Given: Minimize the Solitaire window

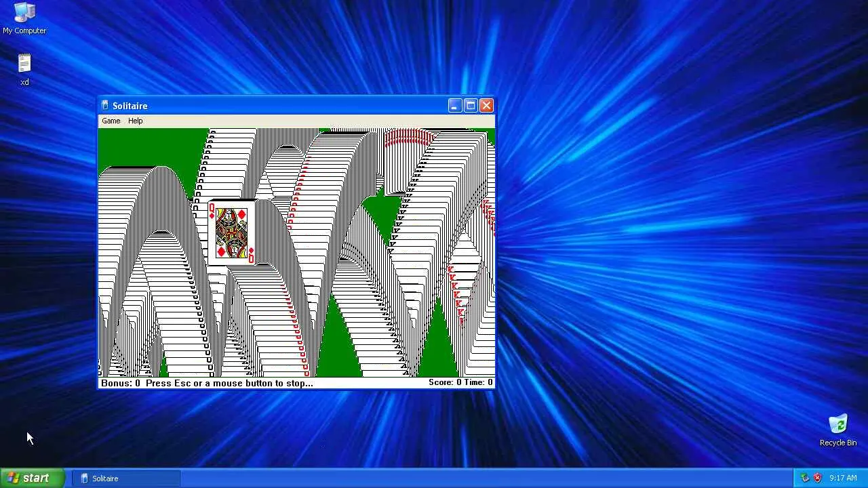Looking at the screenshot, I should point(455,106).
